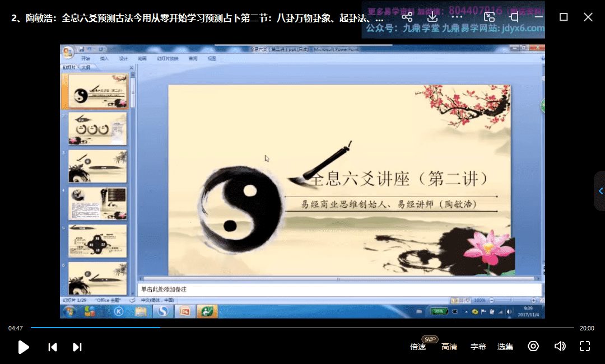This screenshot has width=605, height=364.
Task: Click the download icon
Action: click(432, 17)
